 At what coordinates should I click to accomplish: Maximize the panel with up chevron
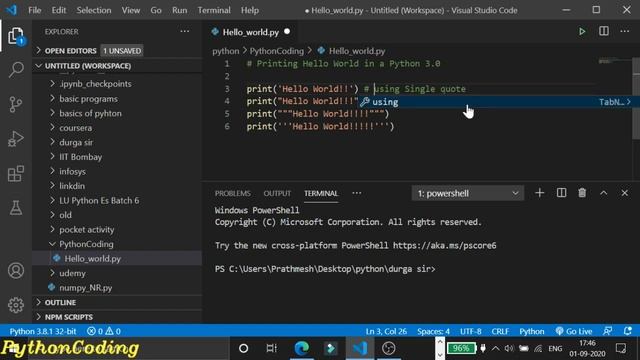tap(604, 193)
